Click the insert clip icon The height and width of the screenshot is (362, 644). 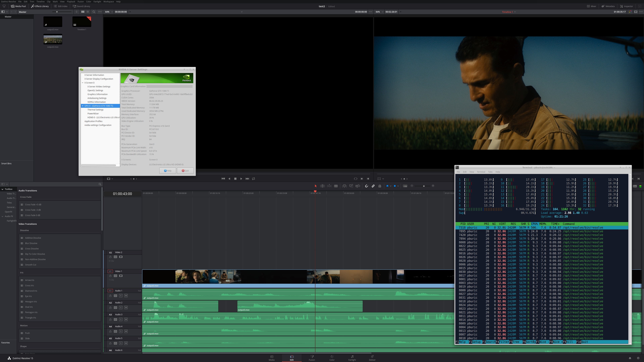pos(344,186)
